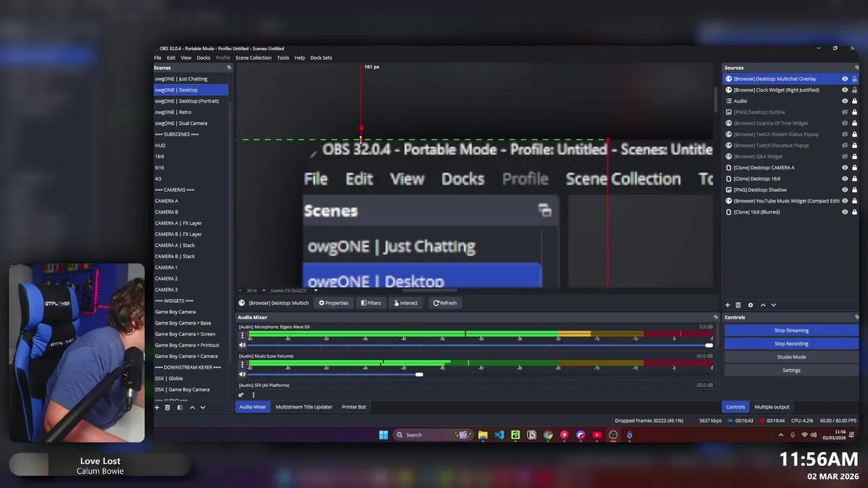Open source properties gear icon in Sources toolbar
Image resolution: width=868 pixels, height=488 pixels.
(x=750, y=305)
